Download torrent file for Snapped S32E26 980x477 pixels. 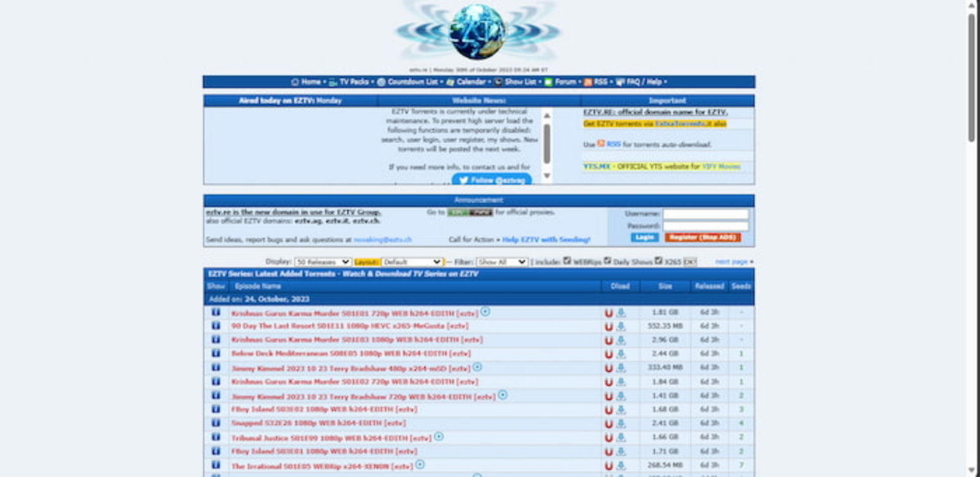pos(620,423)
